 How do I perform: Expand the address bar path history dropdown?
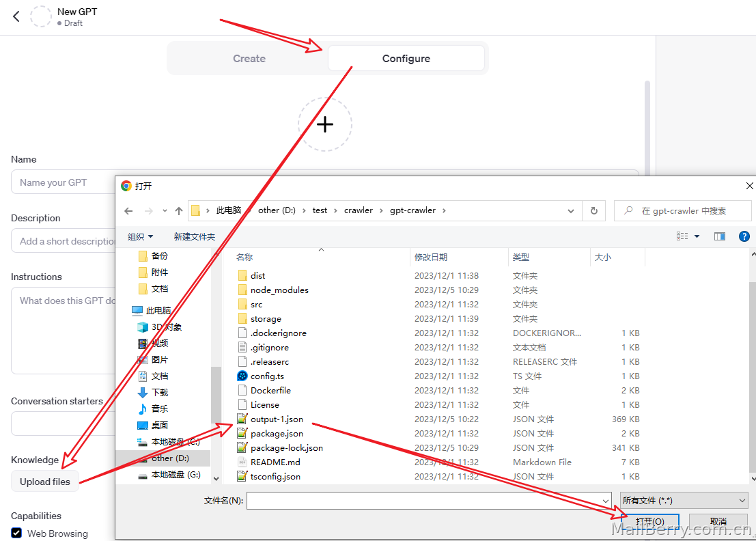pyautogui.click(x=571, y=210)
